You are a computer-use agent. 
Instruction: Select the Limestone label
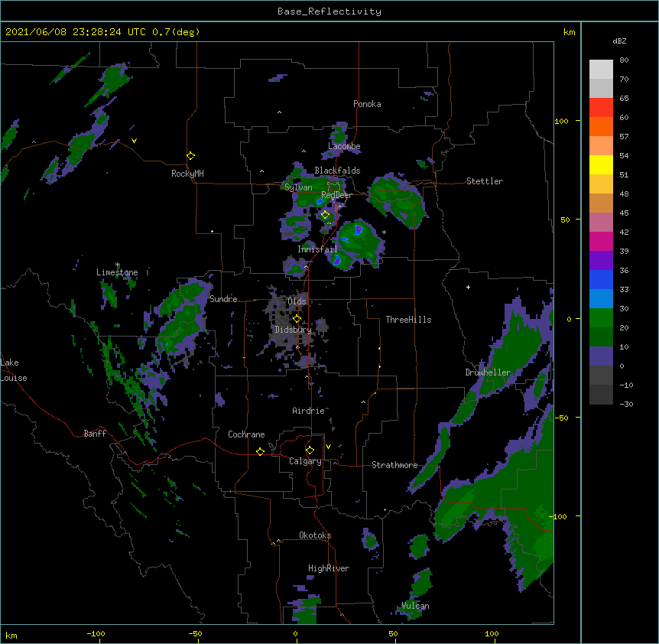117,272
